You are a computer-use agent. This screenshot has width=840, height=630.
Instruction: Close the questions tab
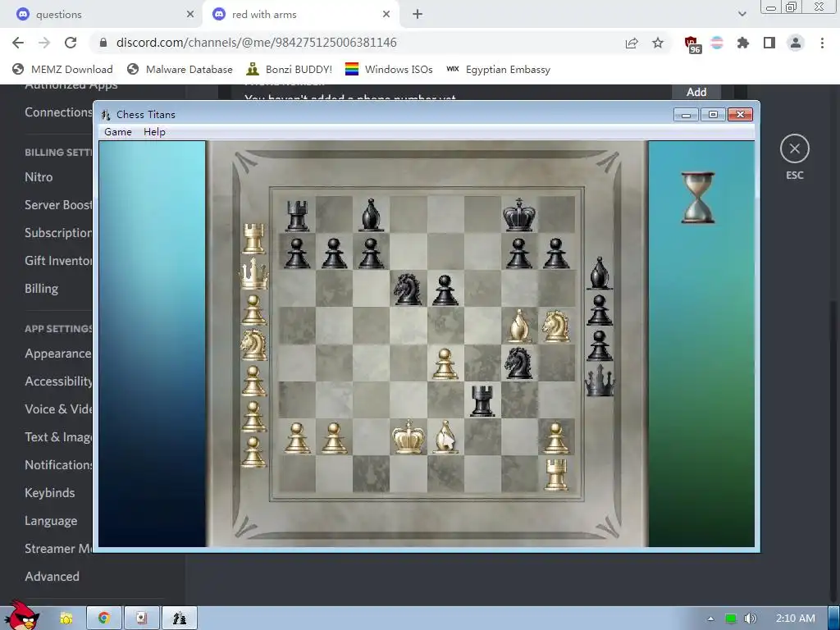pos(190,15)
